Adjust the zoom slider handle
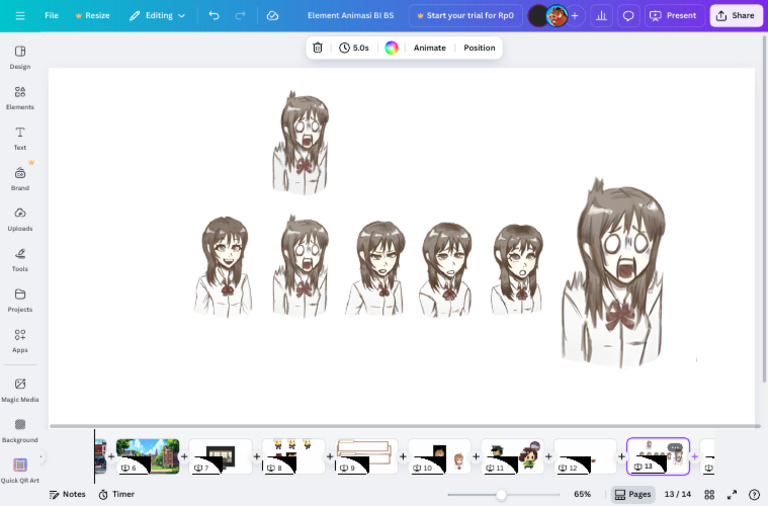768x506 pixels. pyautogui.click(x=501, y=495)
